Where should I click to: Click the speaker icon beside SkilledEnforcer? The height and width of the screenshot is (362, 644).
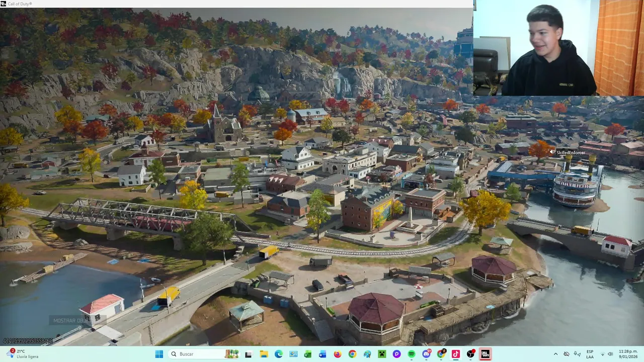click(552, 152)
